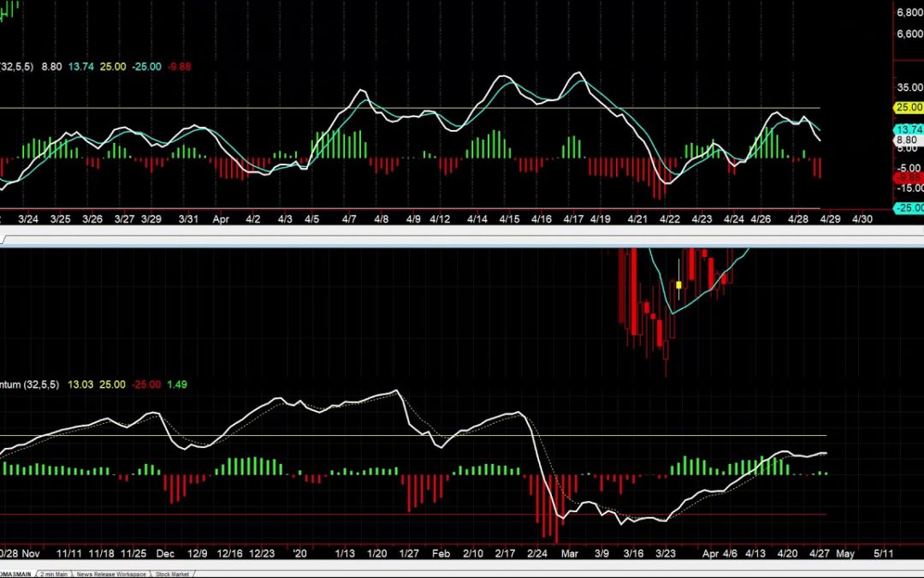Image resolution: width=924 pixels, height=578 pixels.
Task: Click the 3/24 date on the upper time axis
Action: coord(28,219)
